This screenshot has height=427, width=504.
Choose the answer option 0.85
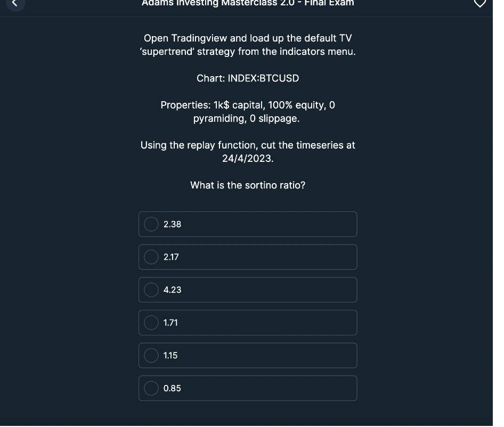[x=248, y=388]
